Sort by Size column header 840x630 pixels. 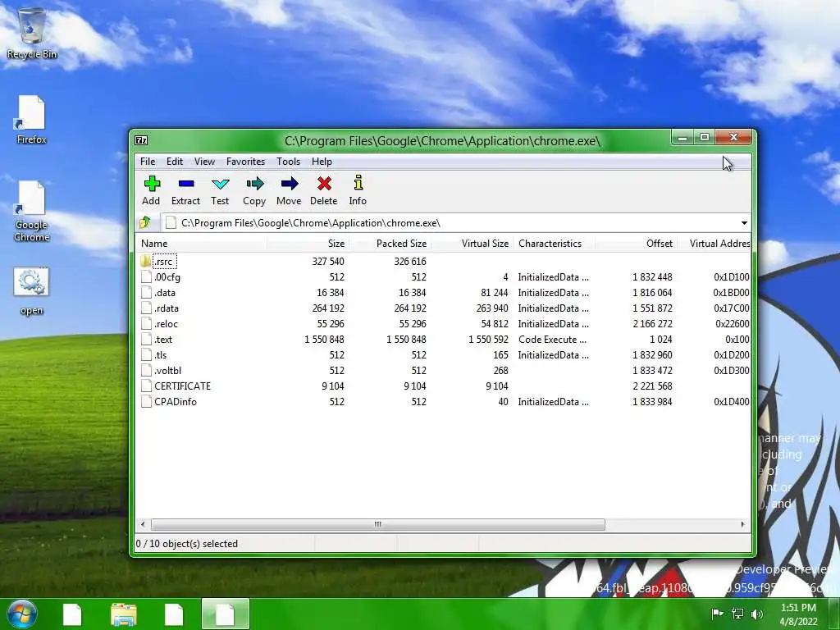pos(308,243)
